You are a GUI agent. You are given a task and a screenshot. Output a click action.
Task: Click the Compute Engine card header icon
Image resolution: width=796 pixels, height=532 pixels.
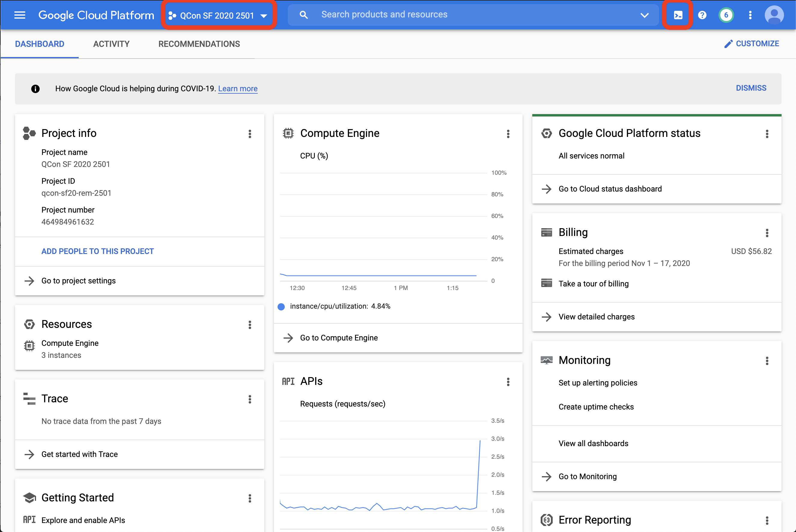coord(288,133)
